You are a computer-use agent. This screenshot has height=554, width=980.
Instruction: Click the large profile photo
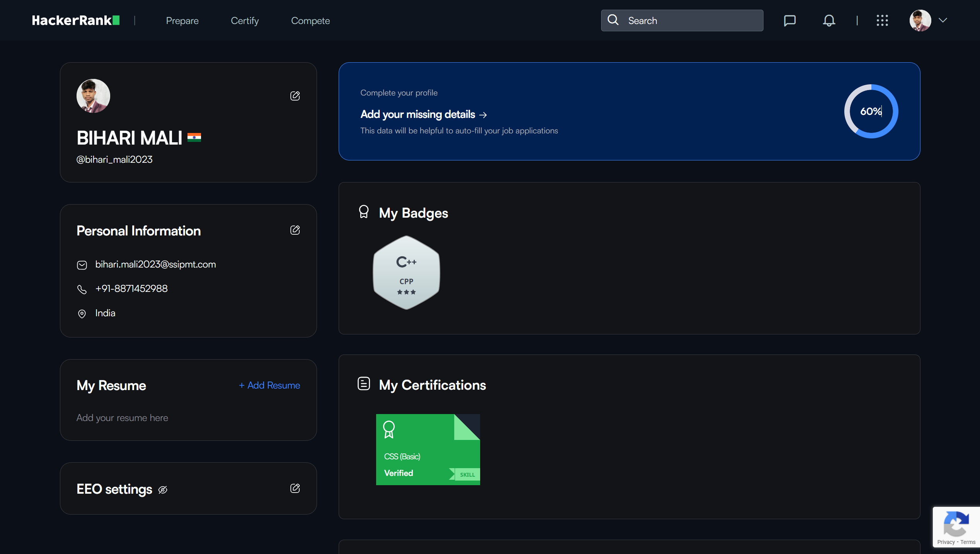tap(93, 96)
